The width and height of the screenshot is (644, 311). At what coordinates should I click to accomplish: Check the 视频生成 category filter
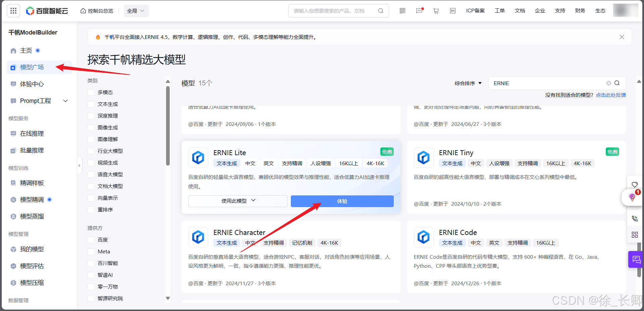click(x=91, y=163)
